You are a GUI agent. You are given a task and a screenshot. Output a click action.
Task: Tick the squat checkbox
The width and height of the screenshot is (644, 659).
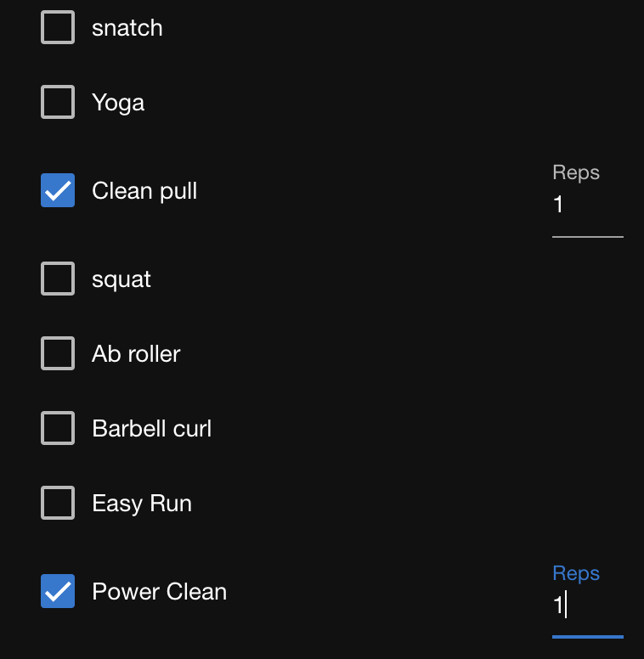click(58, 279)
